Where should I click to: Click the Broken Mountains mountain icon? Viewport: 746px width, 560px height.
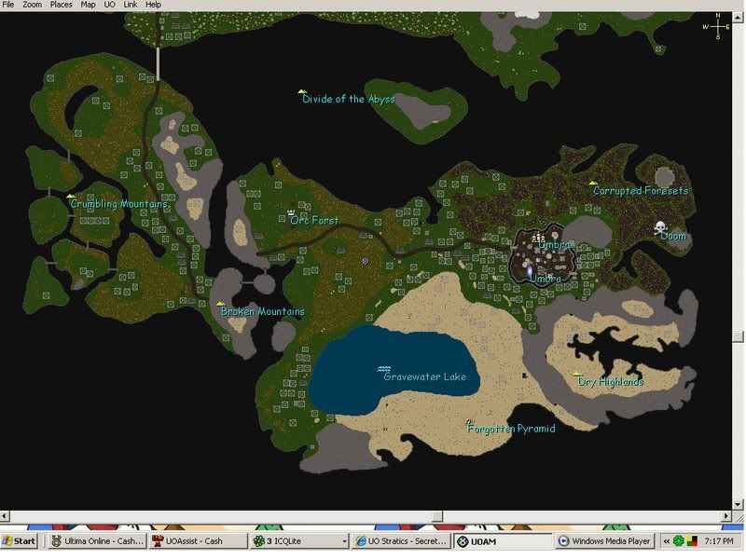click(220, 303)
